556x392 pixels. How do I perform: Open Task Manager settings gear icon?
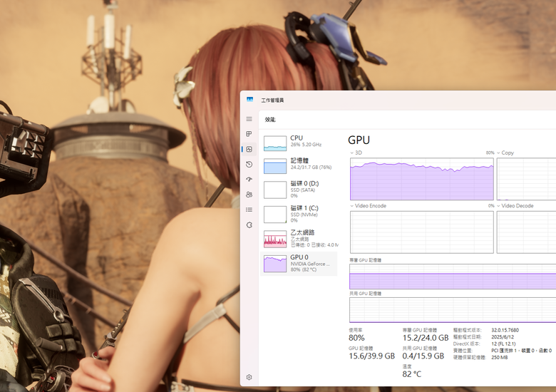[x=249, y=377]
